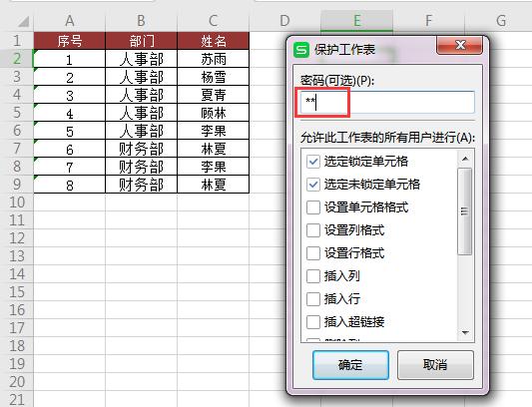Uncheck 选定锁定单元格 checkbox
This screenshot has height=407, width=532.
point(313,162)
